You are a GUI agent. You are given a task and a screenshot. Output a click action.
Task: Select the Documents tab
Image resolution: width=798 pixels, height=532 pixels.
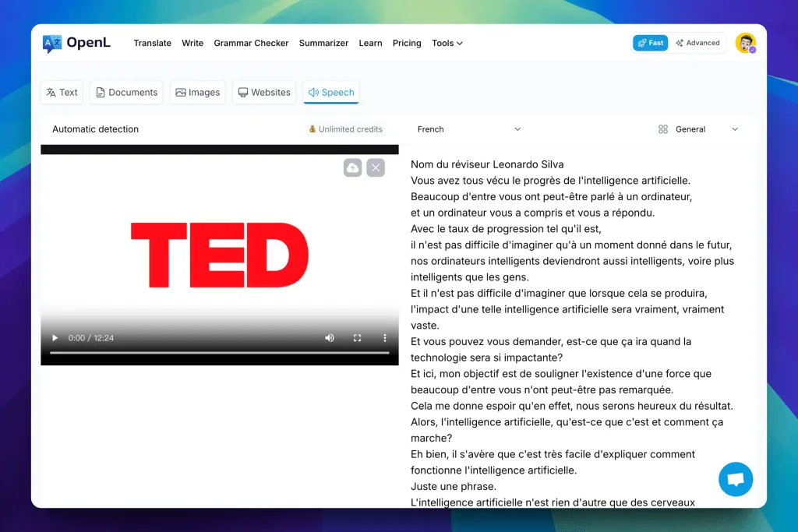[x=126, y=92]
